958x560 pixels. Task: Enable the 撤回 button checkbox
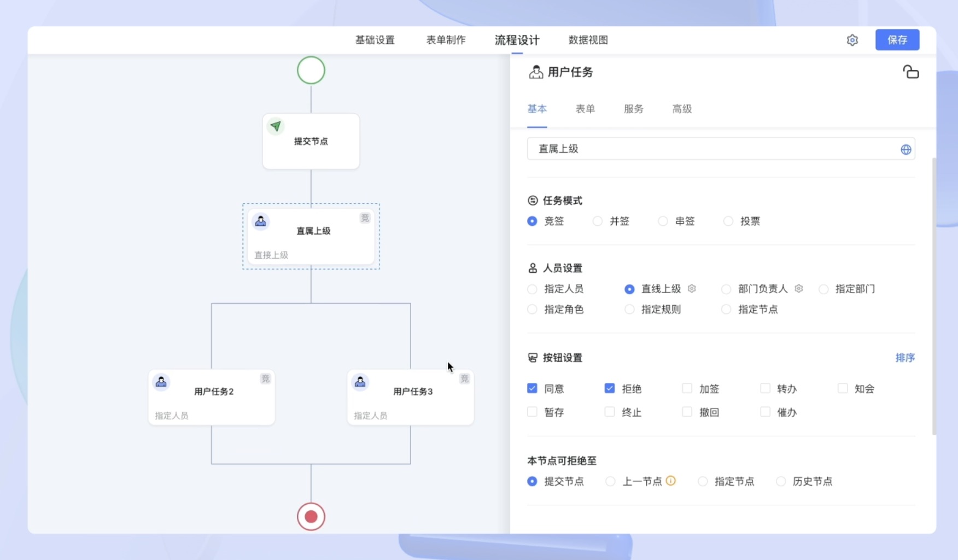[687, 412]
